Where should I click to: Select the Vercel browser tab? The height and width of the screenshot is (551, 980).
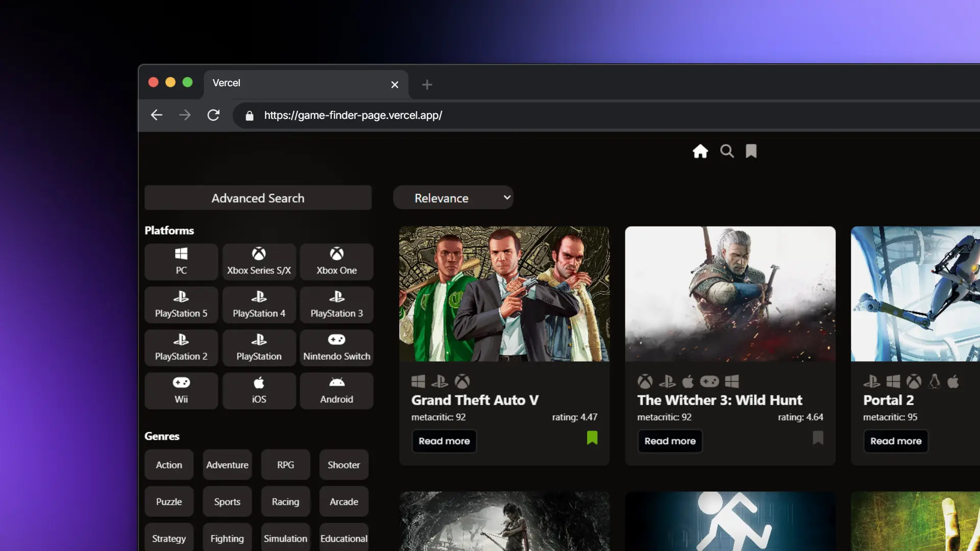306,84
